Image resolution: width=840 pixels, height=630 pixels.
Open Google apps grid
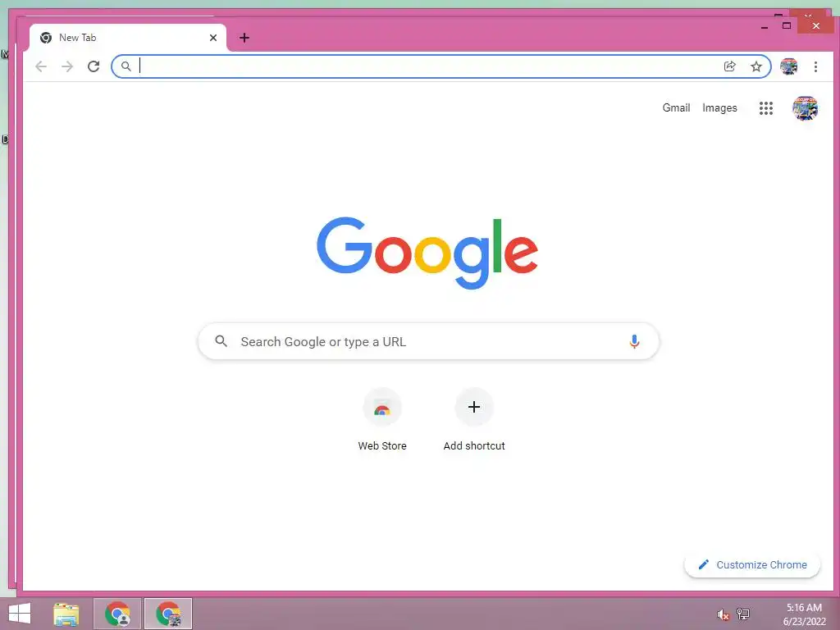click(x=766, y=108)
